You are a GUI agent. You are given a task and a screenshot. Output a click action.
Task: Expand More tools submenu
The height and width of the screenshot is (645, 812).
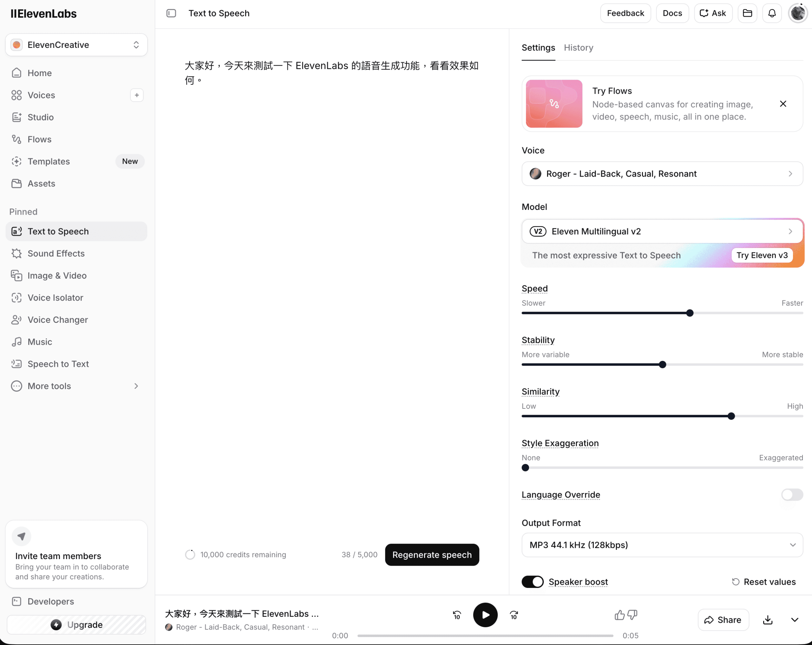click(x=76, y=386)
